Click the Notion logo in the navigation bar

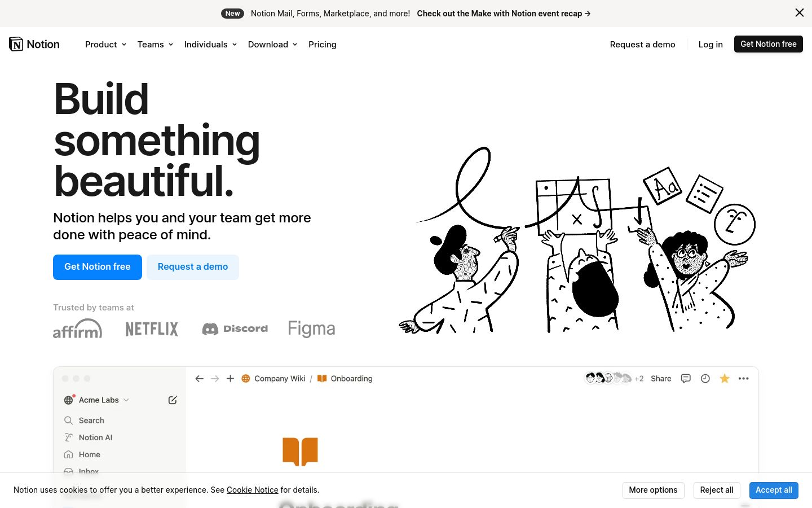click(34, 44)
